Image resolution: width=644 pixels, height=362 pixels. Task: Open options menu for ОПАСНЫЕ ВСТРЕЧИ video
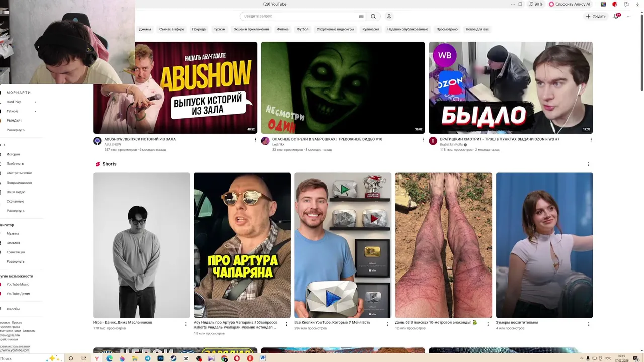(423, 140)
